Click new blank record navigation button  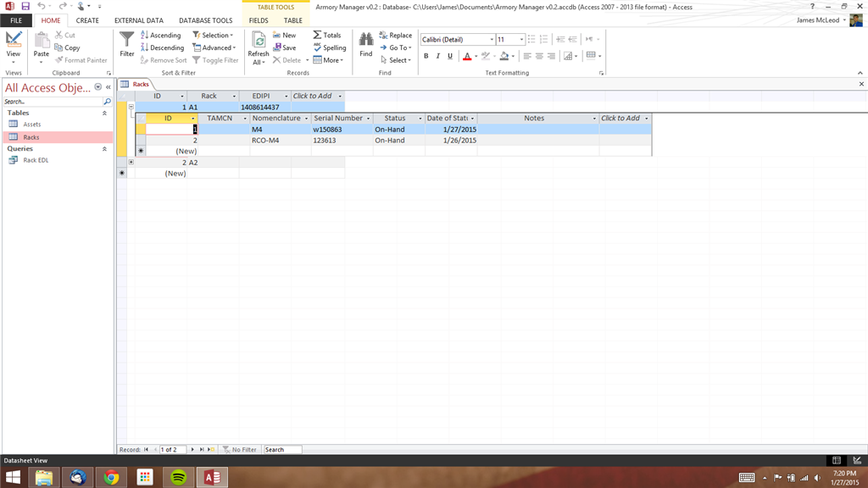[x=211, y=449]
